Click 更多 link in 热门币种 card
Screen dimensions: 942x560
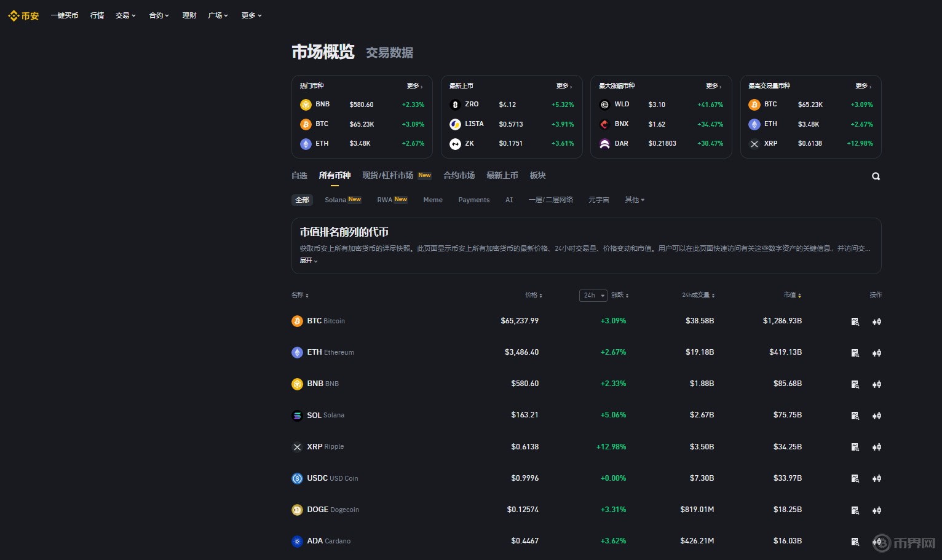click(x=414, y=86)
